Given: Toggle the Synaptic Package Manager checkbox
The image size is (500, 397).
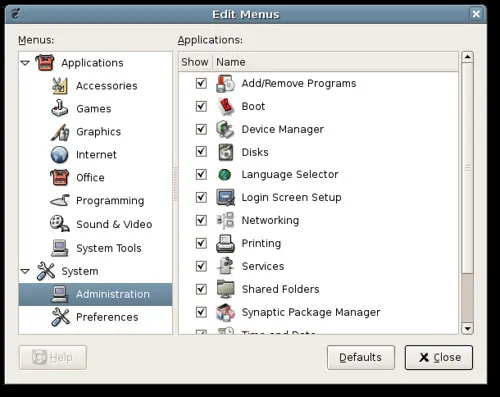Looking at the screenshot, I should (201, 312).
